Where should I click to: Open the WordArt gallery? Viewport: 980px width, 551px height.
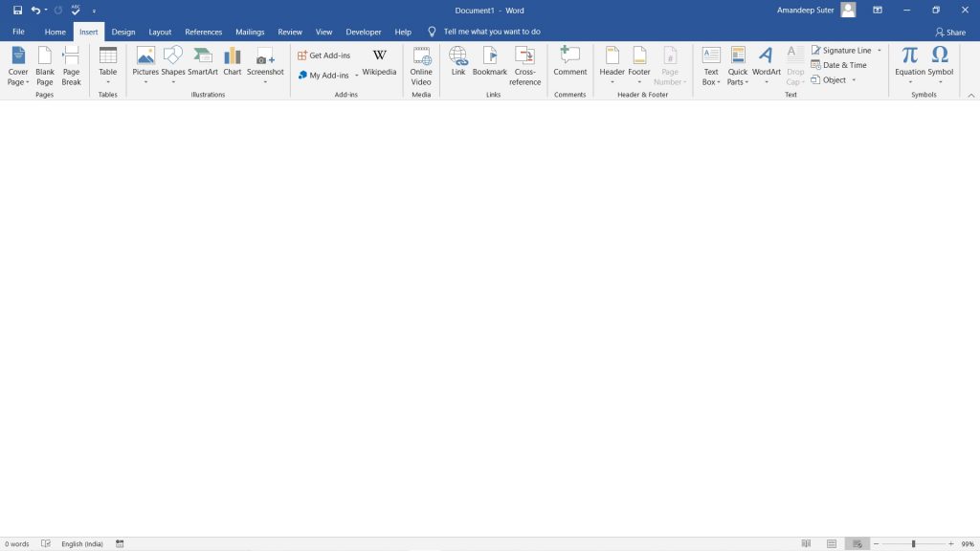767,66
